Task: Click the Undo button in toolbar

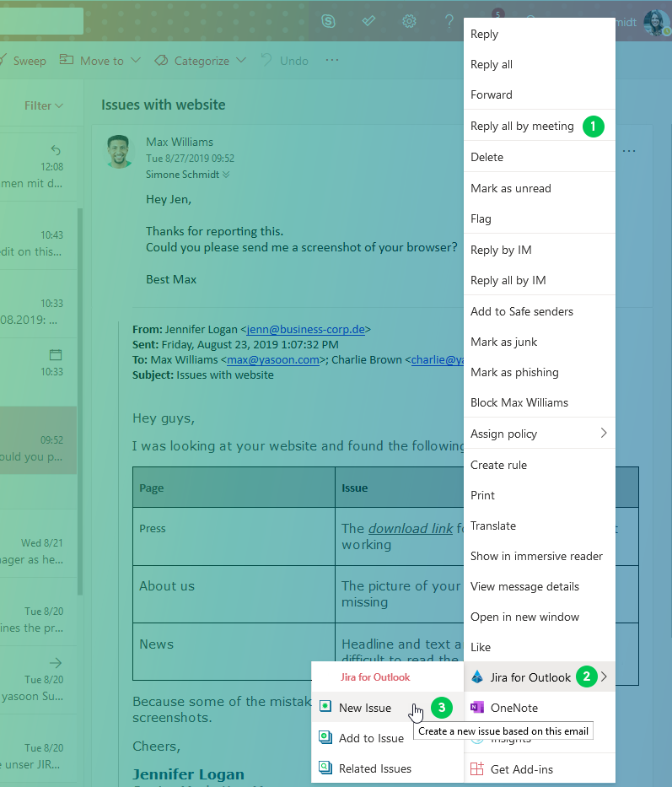Action: pos(285,61)
